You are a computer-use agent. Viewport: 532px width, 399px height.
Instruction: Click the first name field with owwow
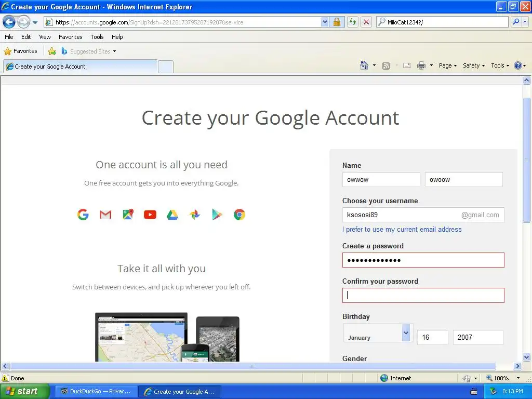coord(381,179)
